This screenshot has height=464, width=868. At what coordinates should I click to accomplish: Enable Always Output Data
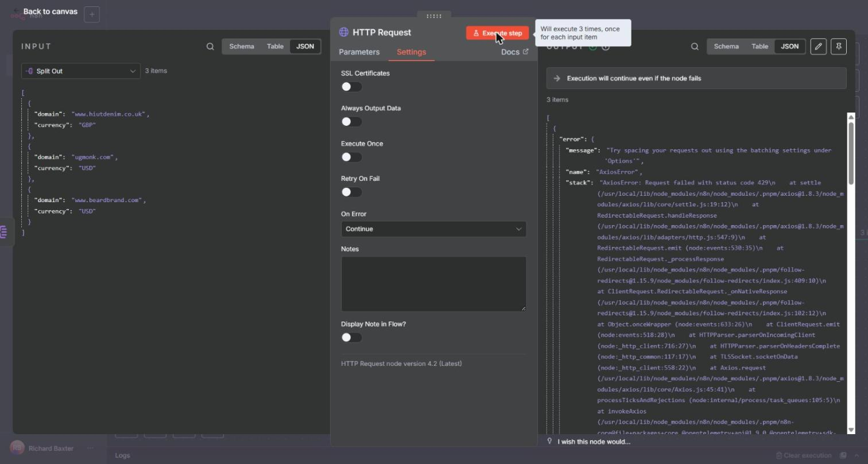click(351, 122)
